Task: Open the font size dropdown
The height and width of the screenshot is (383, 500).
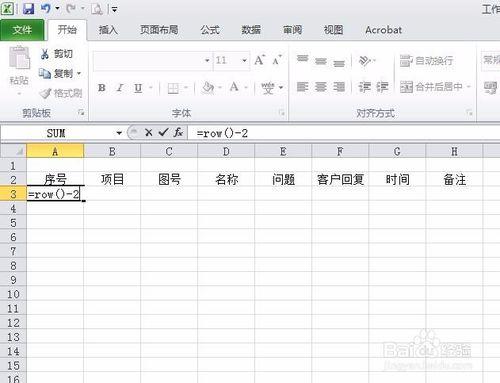Action: [245, 61]
